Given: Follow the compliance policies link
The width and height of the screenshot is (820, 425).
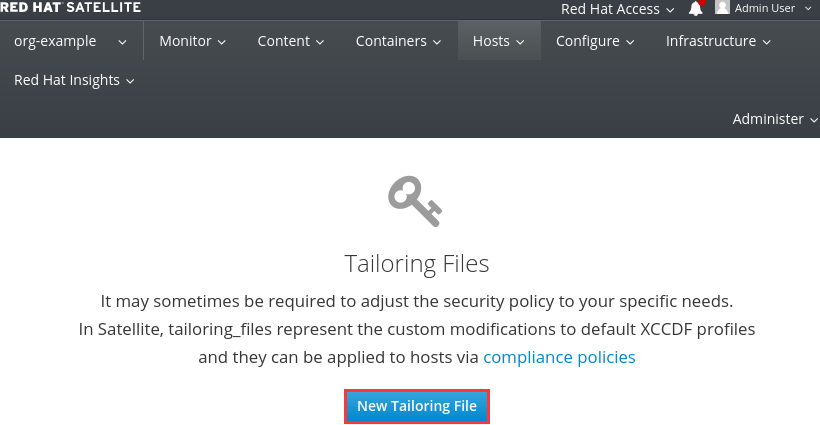Looking at the screenshot, I should 559,357.
